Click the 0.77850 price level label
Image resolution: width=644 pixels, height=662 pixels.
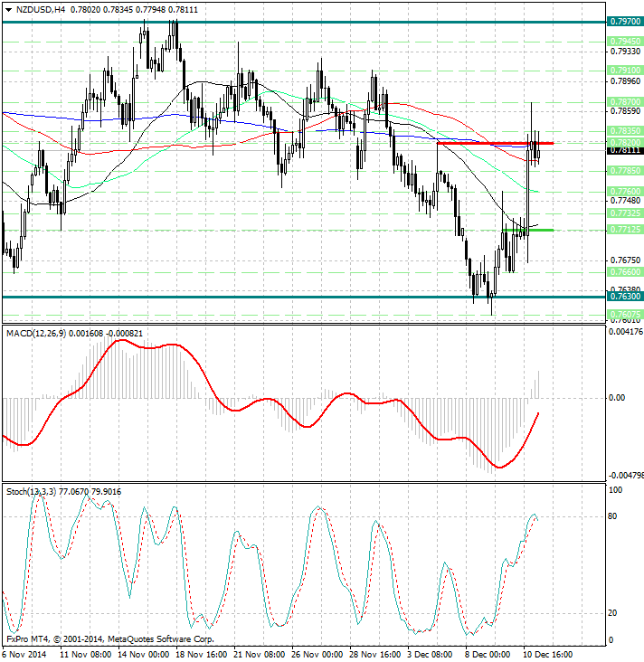[625, 170]
